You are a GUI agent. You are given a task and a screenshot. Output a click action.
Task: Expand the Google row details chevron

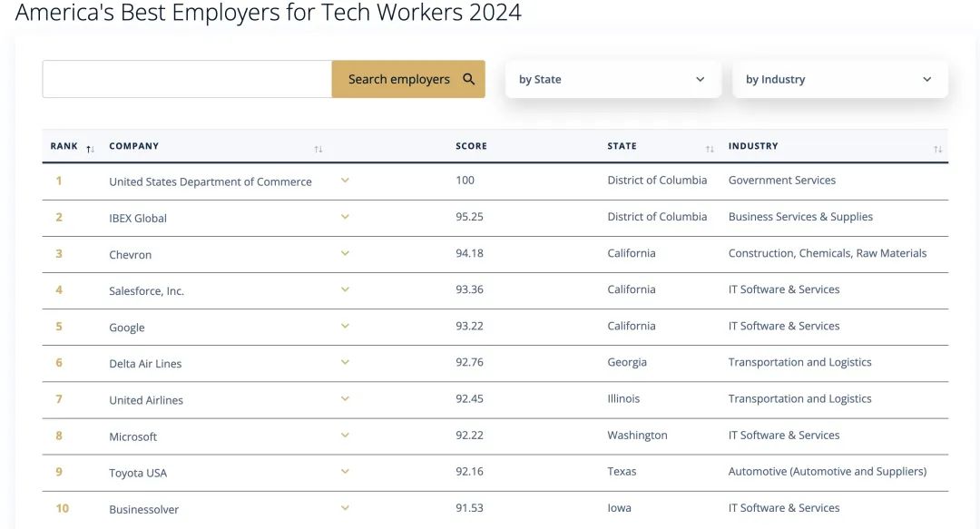point(345,326)
